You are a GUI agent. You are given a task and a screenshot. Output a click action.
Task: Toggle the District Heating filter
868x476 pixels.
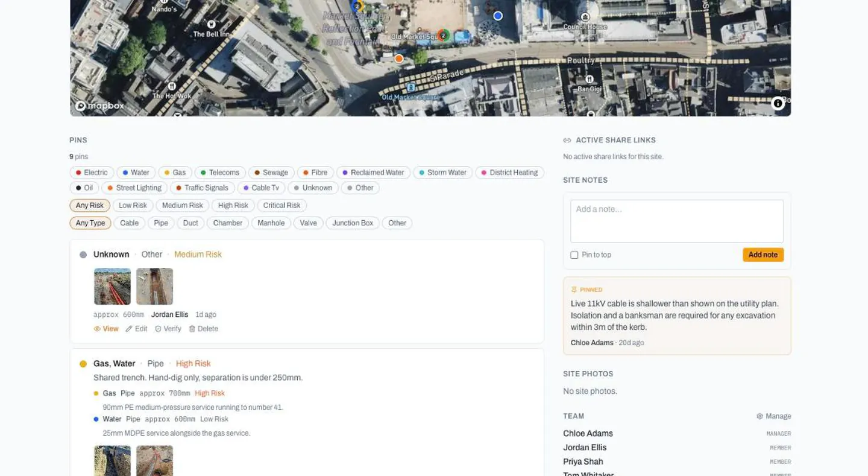510,173
